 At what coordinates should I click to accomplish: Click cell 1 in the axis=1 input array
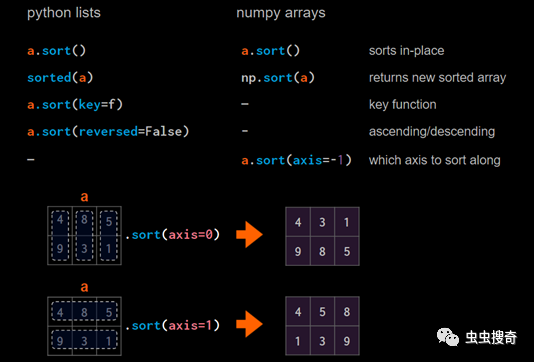(x=109, y=341)
